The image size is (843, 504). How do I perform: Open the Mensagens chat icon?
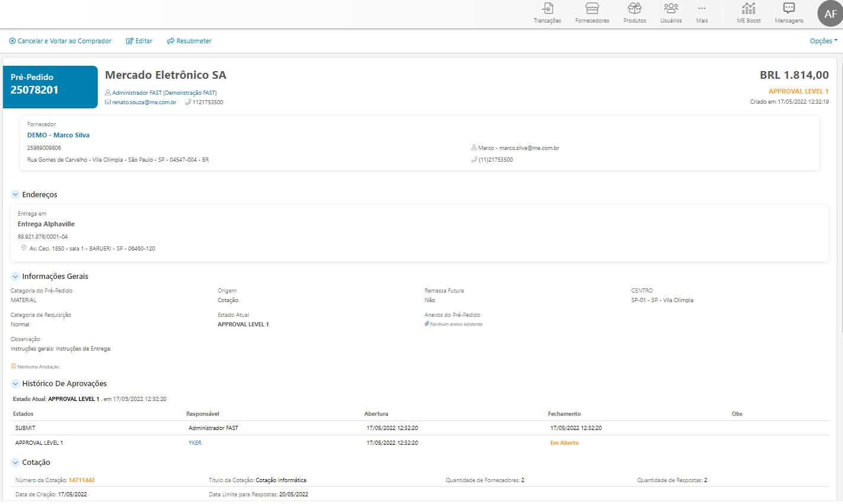(x=789, y=8)
